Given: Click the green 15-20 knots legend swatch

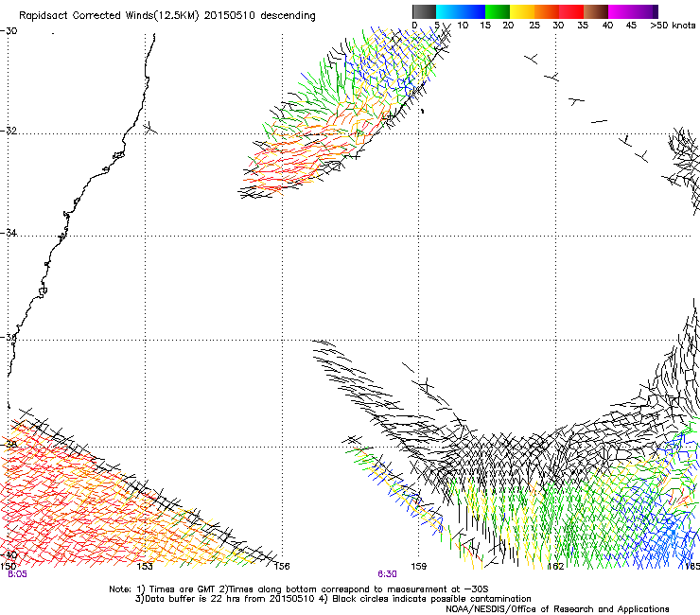Looking at the screenshot, I should coord(498,11).
